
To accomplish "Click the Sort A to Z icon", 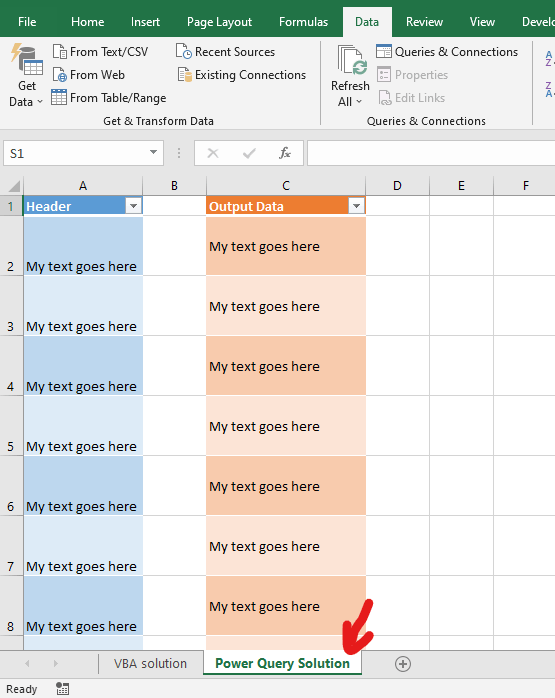I will click(x=549, y=58).
